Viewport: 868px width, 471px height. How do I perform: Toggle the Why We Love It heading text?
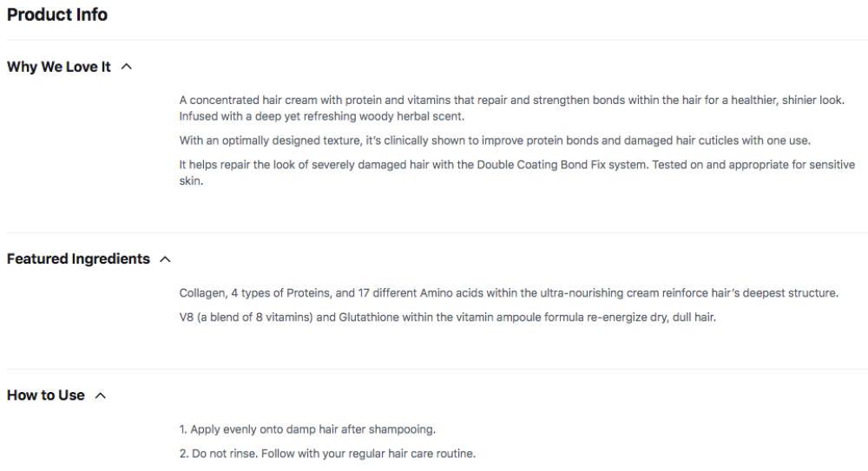(59, 67)
